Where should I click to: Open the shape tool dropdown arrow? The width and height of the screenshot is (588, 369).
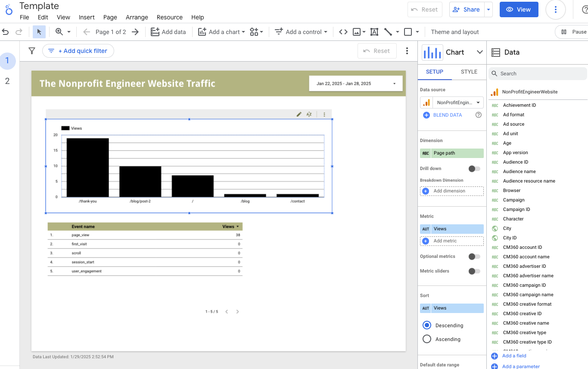(417, 32)
